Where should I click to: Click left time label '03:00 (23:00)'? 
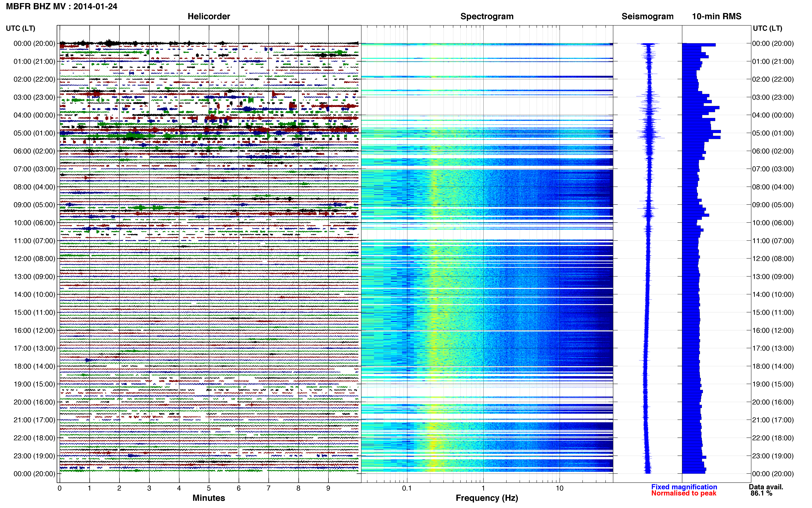point(34,97)
